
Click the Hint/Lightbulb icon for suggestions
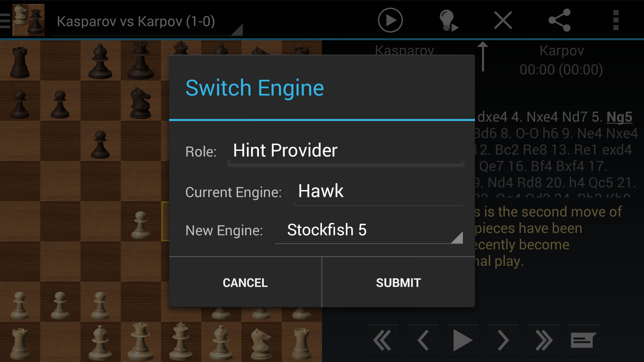447,19
